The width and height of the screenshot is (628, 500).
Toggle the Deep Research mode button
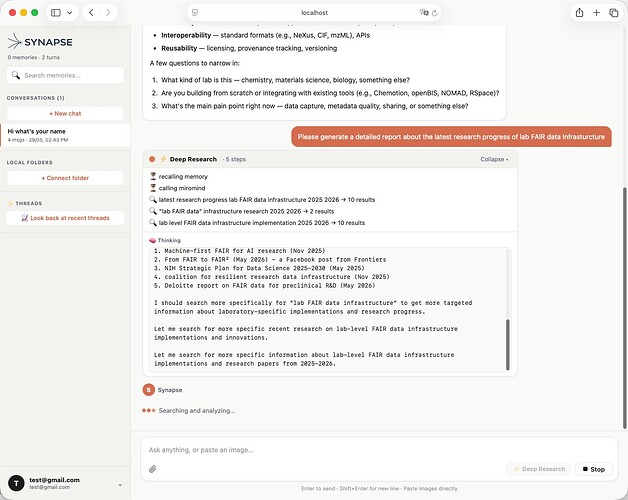[x=539, y=469]
